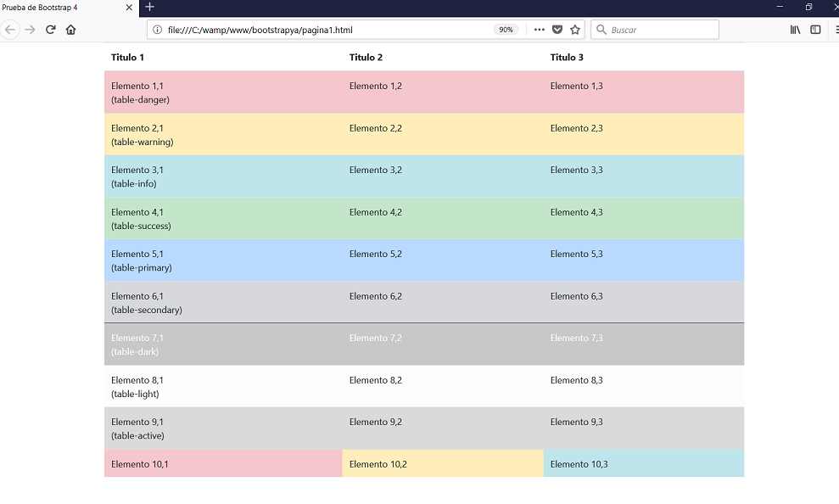Select the Elemento 3,2 cell
839x504 pixels.
pos(443,176)
